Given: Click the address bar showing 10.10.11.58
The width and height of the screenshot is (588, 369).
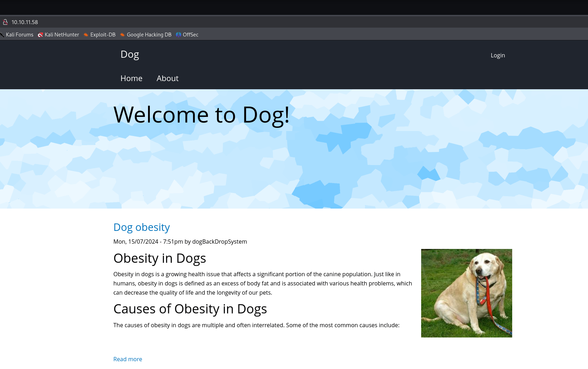Looking at the screenshot, I should [294, 22].
